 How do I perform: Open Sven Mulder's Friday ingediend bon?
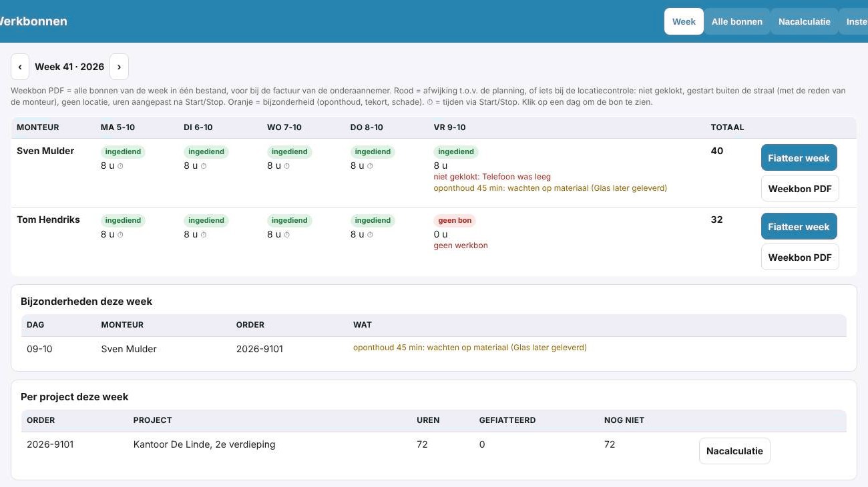click(456, 151)
